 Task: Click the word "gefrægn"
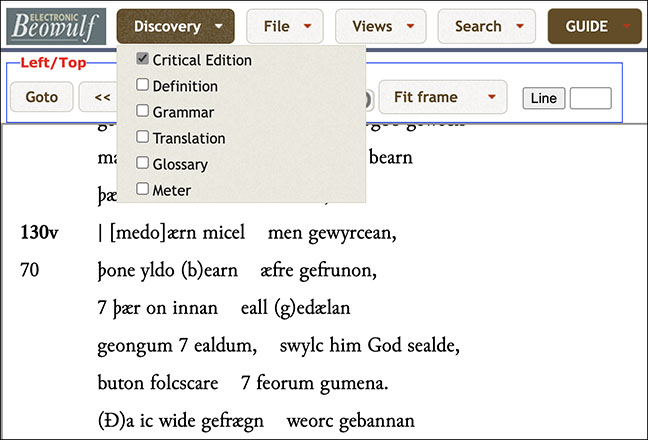click(x=232, y=421)
